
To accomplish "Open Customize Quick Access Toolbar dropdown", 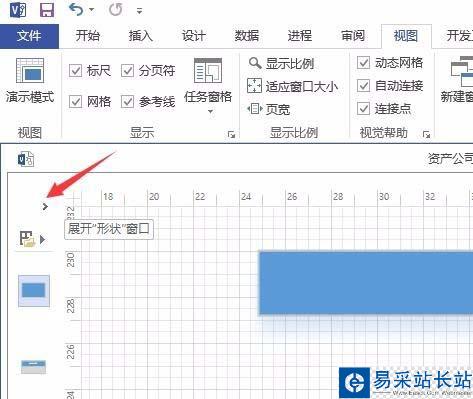I will (139, 11).
